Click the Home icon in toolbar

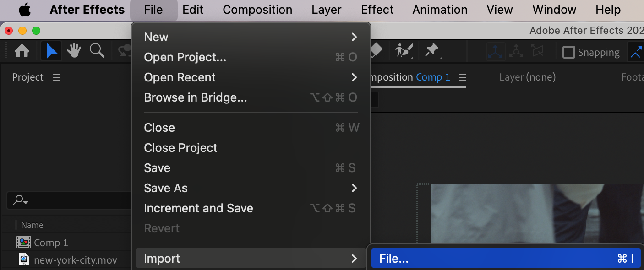click(22, 51)
